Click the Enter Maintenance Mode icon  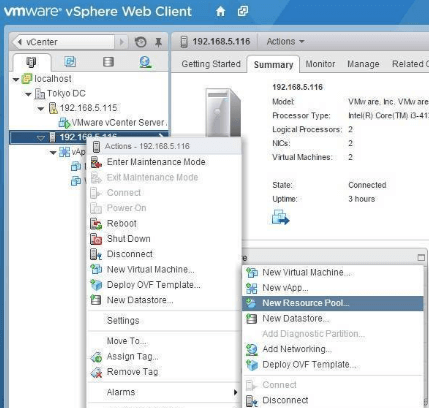tap(96, 162)
